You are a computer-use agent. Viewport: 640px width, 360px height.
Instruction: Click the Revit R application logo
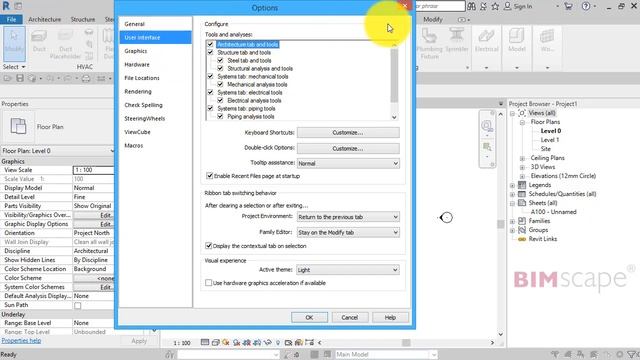6,6
